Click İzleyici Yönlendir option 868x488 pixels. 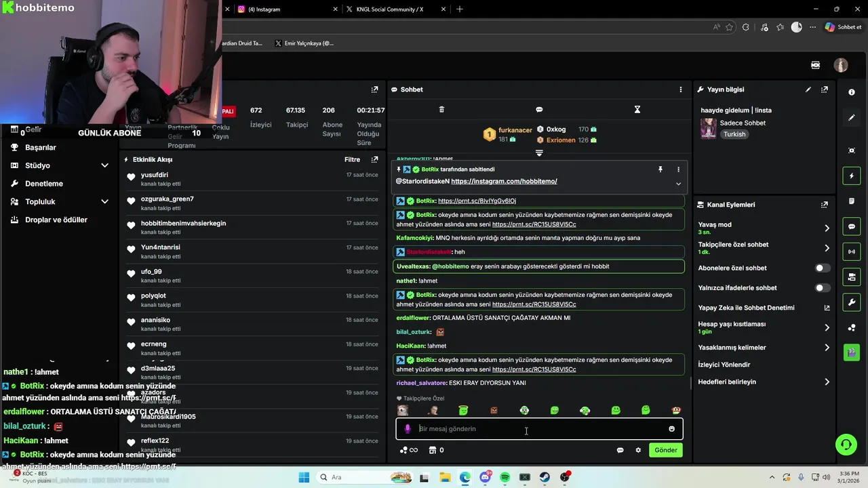pyautogui.click(x=724, y=365)
